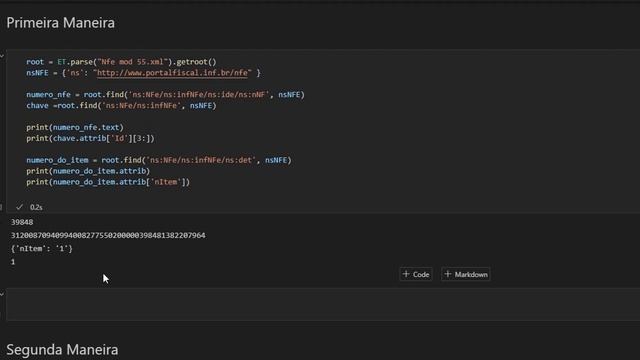Click the numero_nfe = root.find code line
Image resolution: width=640 pixels, height=360 pixels.
165,94
